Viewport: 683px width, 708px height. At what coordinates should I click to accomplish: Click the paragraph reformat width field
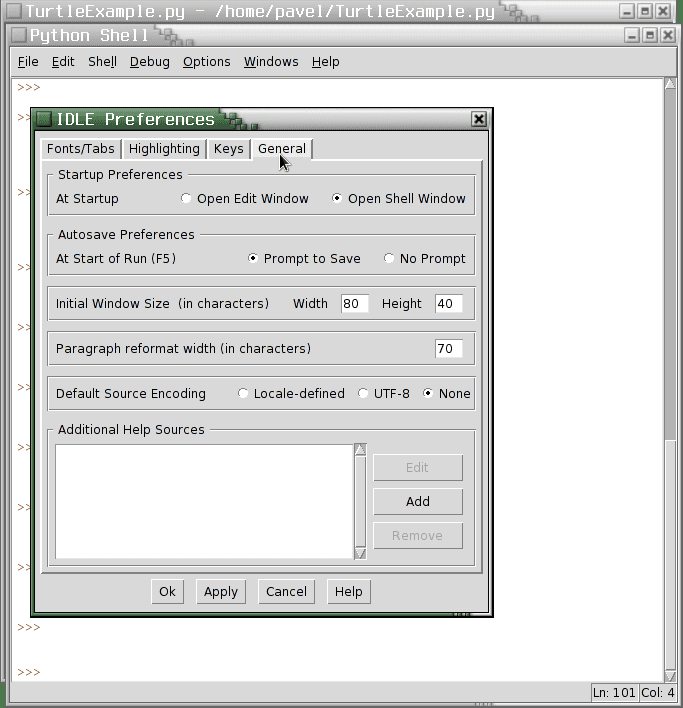449,349
